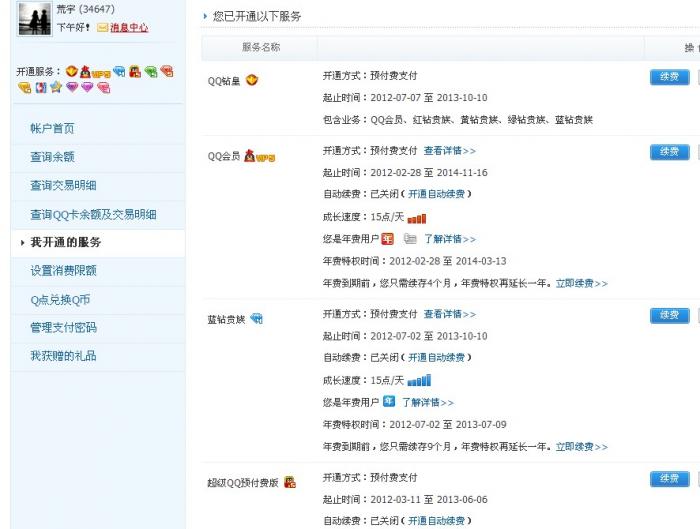This screenshot has height=529, width=700.
Task: Click 续费 button for QQ钻皇
Action: (x=670, y=77)
